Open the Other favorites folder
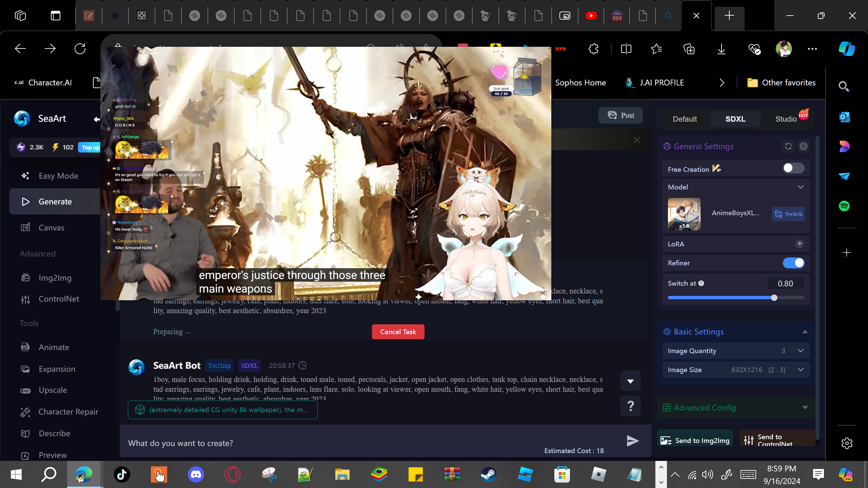The width and height of the screenshot is (868, 488). coord(782,83)
